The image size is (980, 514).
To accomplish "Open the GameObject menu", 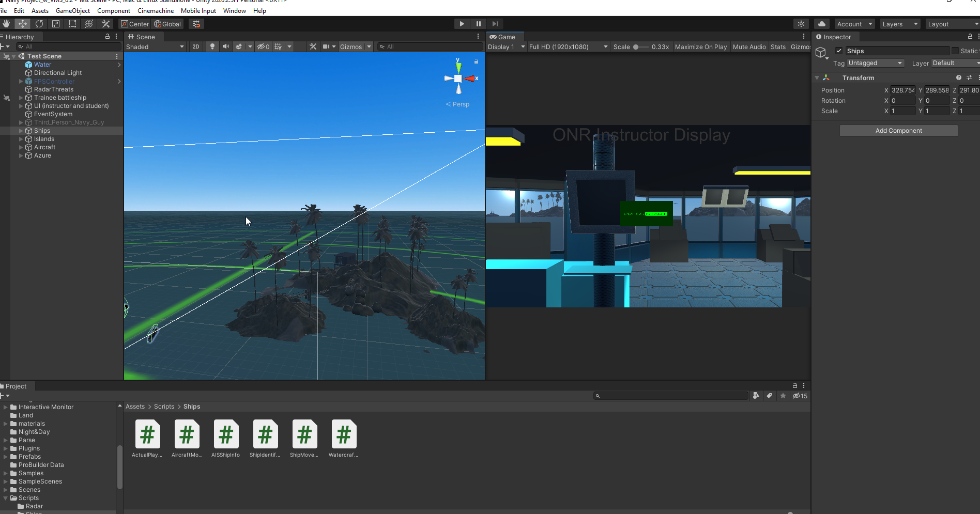I will (73, 11).
